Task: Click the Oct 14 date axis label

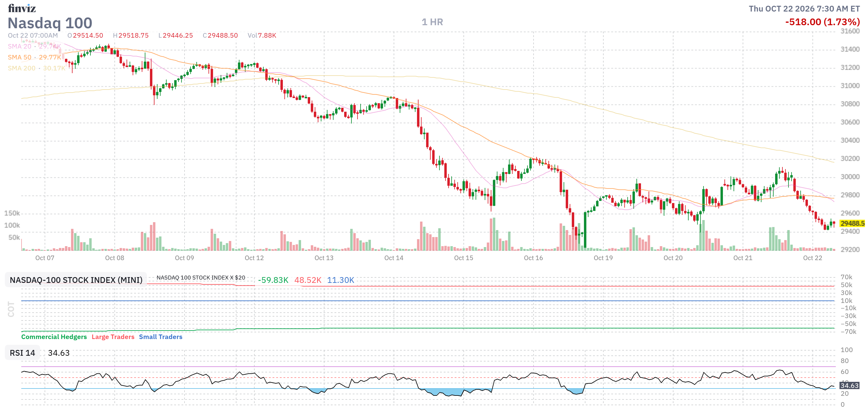Action: click(x=394, y=258)
